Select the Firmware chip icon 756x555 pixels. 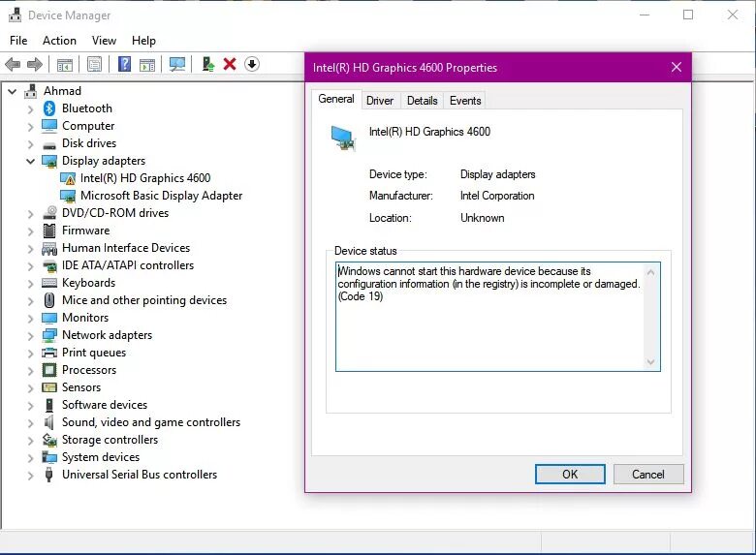tap(49, 231)
